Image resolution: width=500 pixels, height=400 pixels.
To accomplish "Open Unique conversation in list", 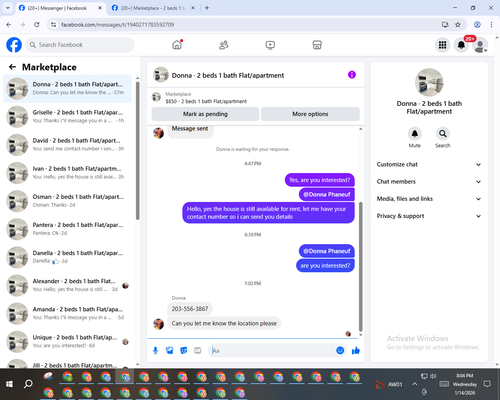I will [x=67, y=342].
